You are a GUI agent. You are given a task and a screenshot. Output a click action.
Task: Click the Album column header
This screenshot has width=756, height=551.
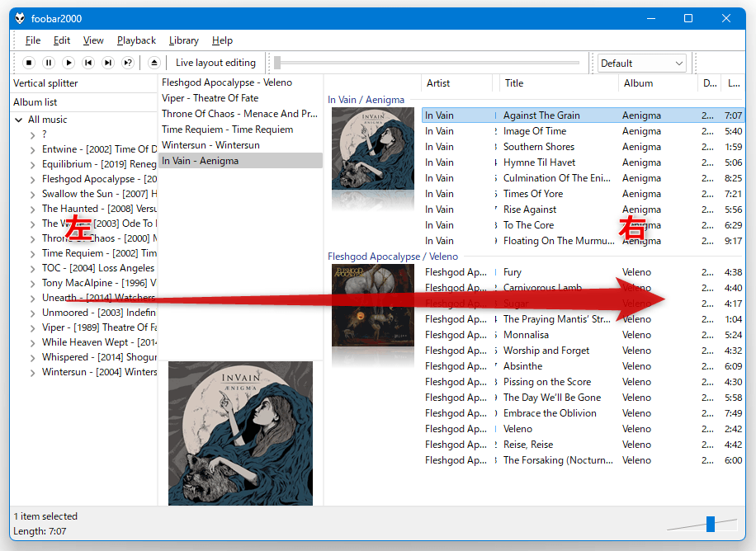point(658,83)
